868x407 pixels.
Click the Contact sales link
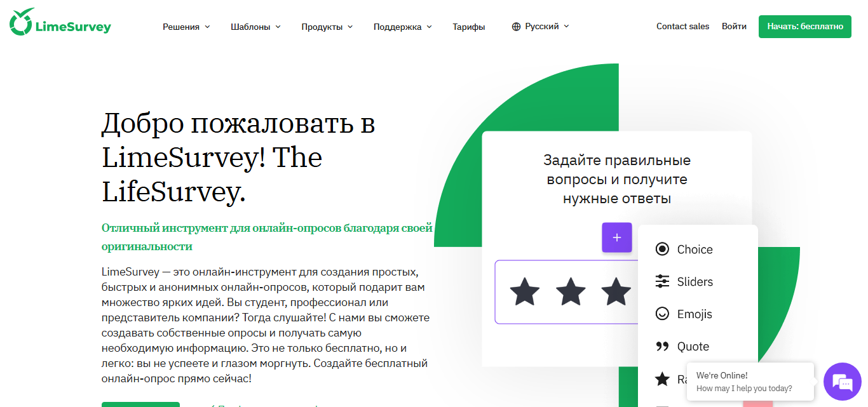682,27
